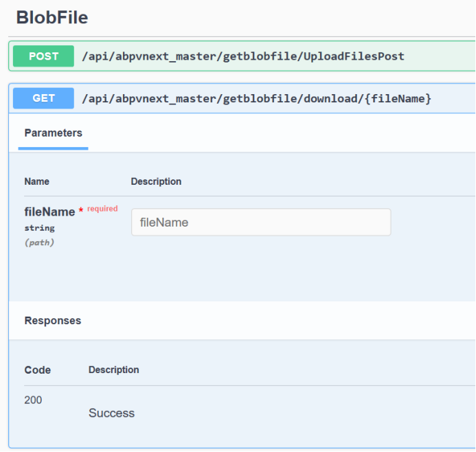Click the Success response description text

[x=111, y=413]
